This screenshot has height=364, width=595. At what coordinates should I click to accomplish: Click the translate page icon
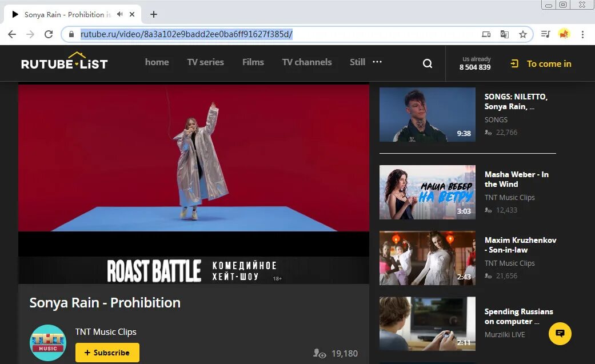pyautogui.click(x=504, y=34)
